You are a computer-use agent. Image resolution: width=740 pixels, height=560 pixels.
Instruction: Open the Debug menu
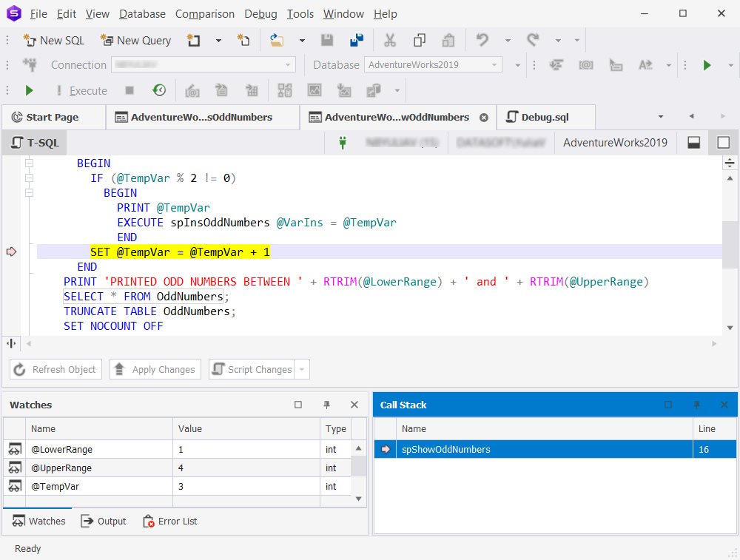coord(260,14)
